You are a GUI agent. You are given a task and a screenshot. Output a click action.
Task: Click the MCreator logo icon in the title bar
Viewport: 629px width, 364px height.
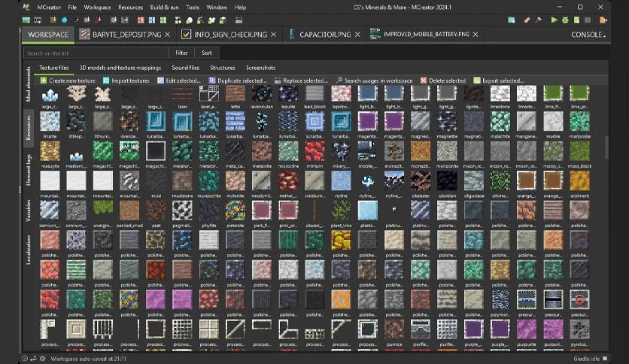point(26,7)
